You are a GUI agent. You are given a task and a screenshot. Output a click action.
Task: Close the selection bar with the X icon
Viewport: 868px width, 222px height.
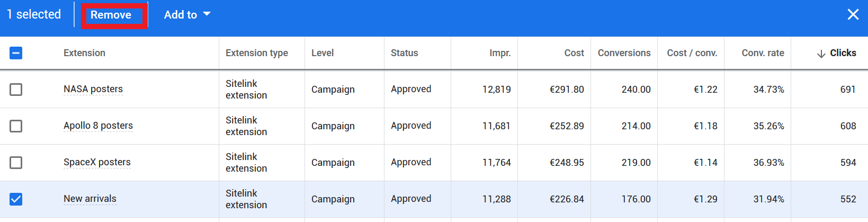[x=853, y=14]
